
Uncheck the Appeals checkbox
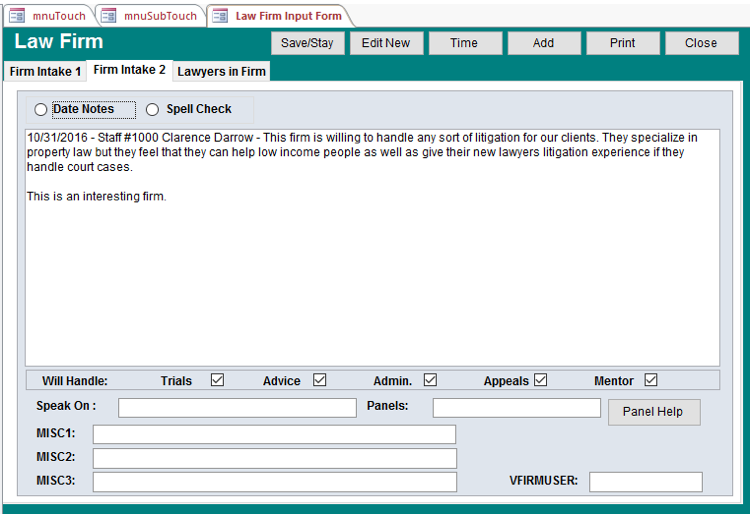[x=541, y=380]
